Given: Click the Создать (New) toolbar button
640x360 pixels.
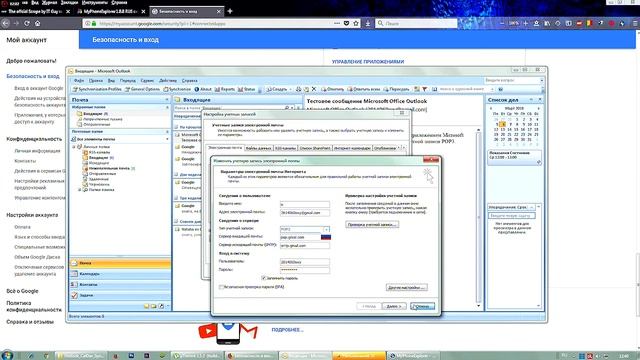Looking at the screenshot, I should (x=277, y=89).
